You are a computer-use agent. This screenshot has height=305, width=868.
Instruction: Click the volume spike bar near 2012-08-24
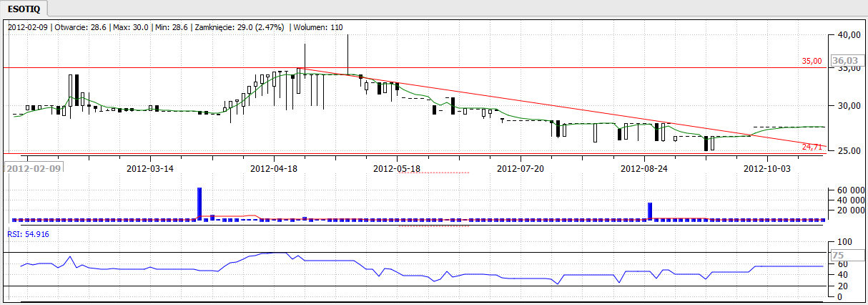coord(650,211)
